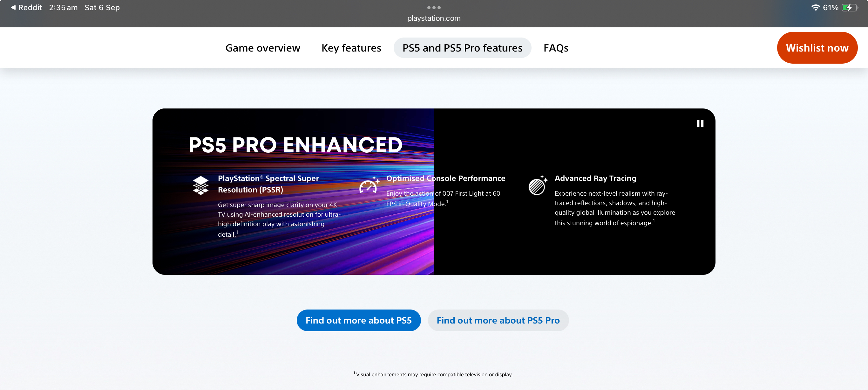Viewport: 868px width, 390px height.
Task: Click the 60 FPS Quality Mode description
Action: point(443,198)
